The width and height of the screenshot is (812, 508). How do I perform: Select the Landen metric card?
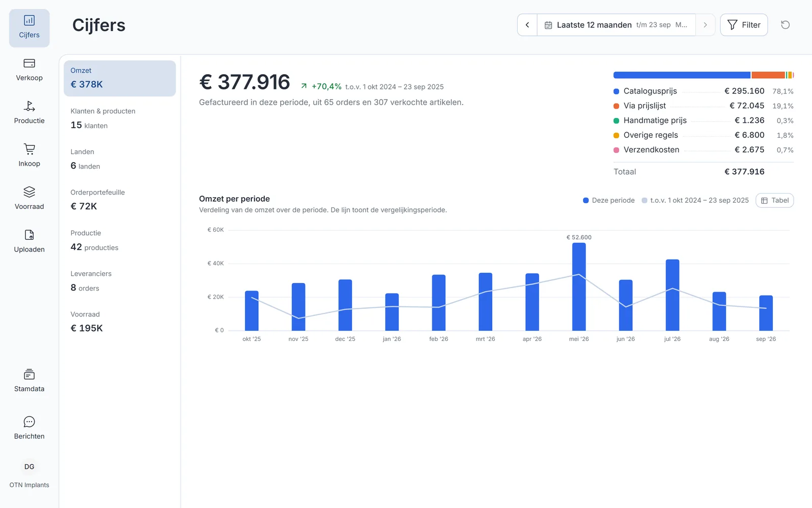120,160
